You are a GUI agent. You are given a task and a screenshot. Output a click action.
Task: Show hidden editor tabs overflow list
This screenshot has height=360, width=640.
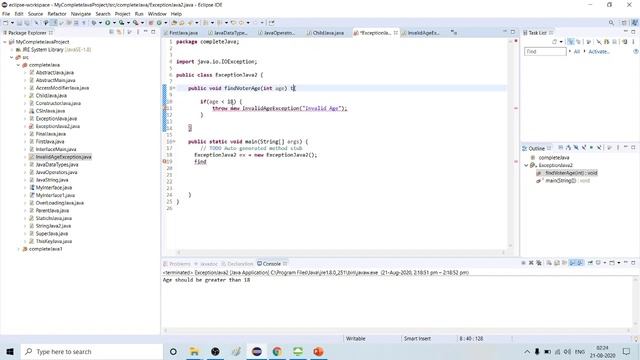[454, 32]
